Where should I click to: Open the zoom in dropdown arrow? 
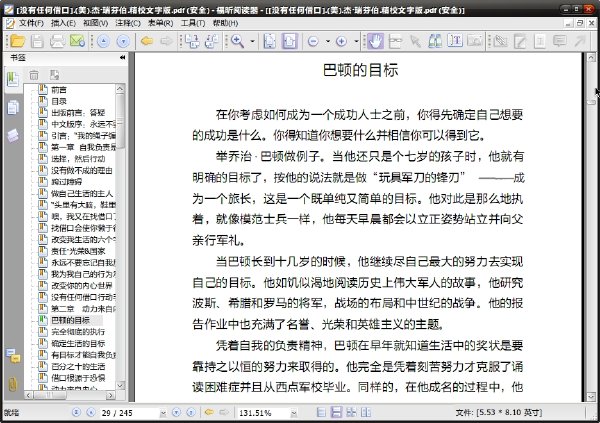356,41
